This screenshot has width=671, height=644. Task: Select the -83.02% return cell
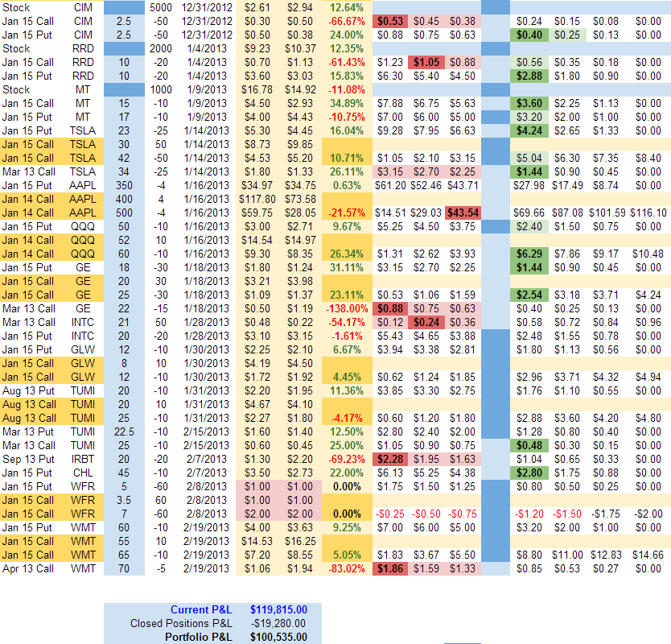pyautogui.click(x=347, y=568)
